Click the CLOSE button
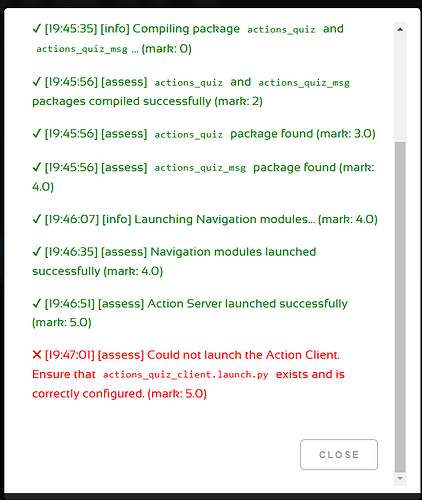This screenshot has height=500, width=422. click(x=339, y=454)
